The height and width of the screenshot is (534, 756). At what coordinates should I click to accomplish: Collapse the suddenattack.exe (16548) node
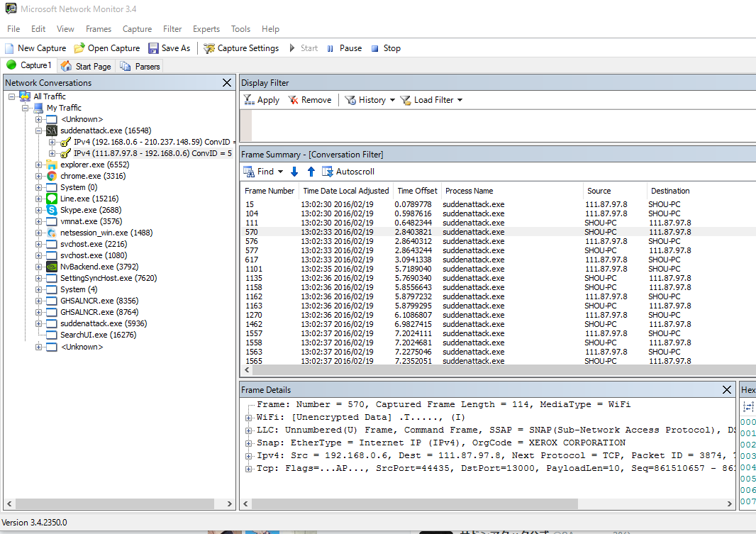click(x=38, y=130)
